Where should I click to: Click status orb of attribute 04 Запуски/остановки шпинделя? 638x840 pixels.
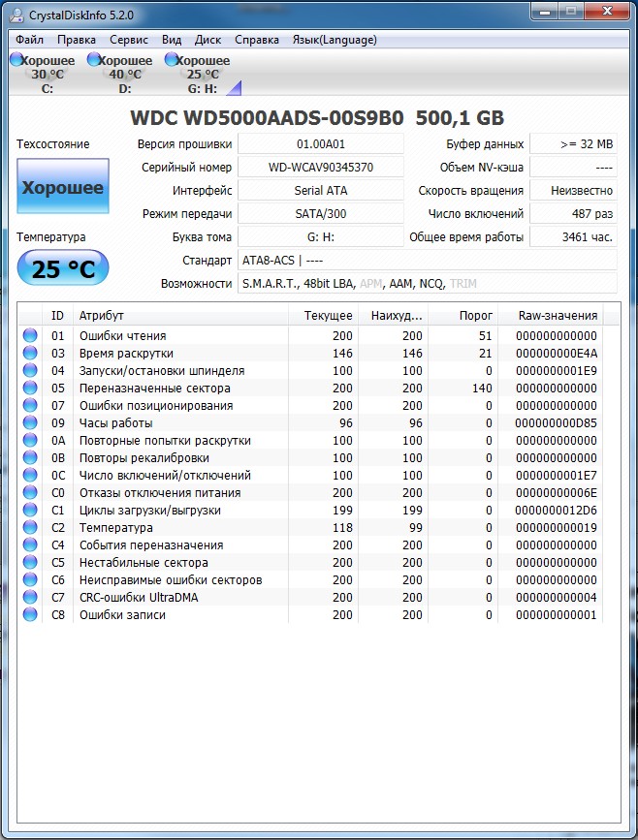click(30, 370)
